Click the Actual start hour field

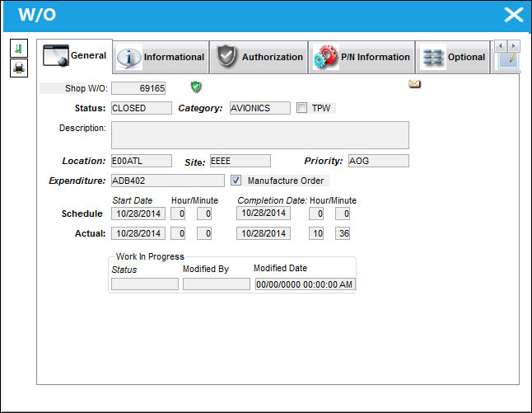(178, 233)
